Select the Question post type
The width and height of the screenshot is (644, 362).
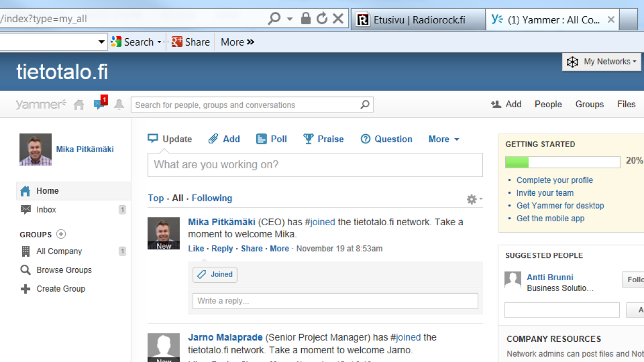[x=387, y=139]
